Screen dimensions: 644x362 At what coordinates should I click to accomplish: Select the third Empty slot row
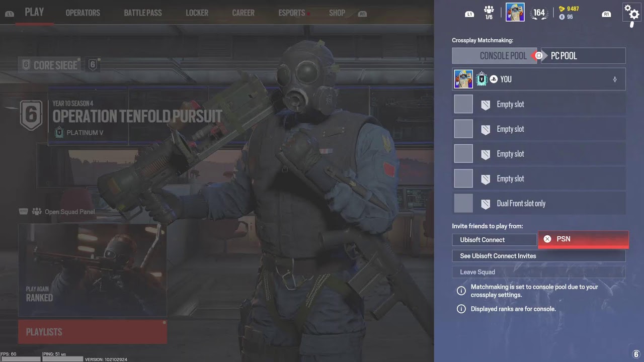pyautogui.click(x=539, y=154)
